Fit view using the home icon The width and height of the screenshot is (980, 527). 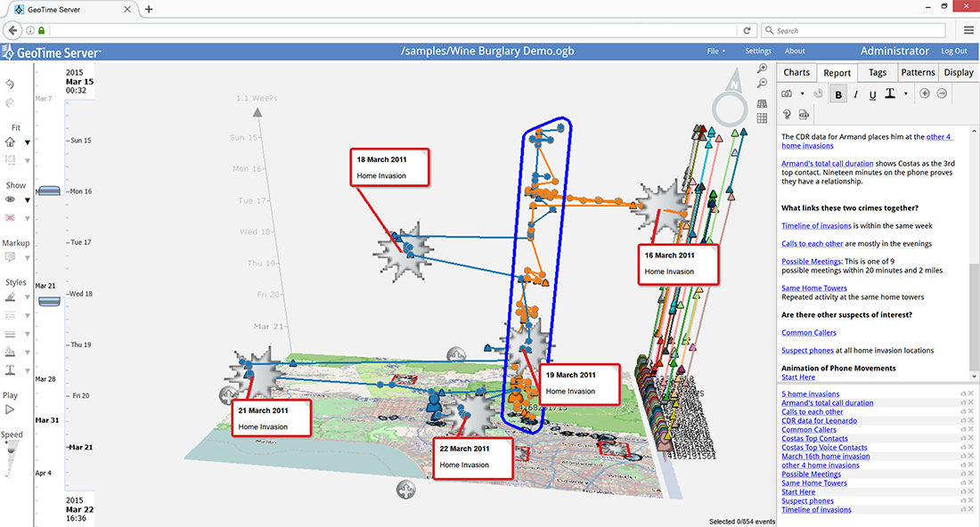tap(10, 142)
